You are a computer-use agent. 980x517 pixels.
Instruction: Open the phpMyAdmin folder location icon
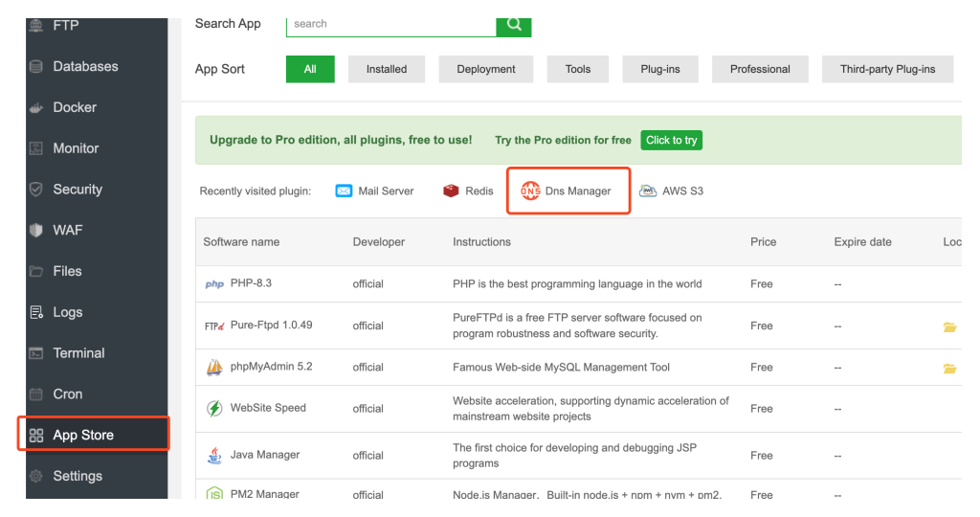(949, 369)
